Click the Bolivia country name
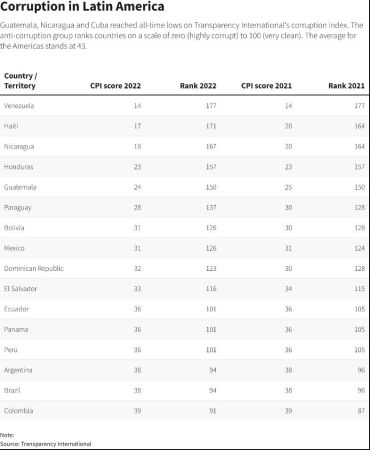 (14, 228)
